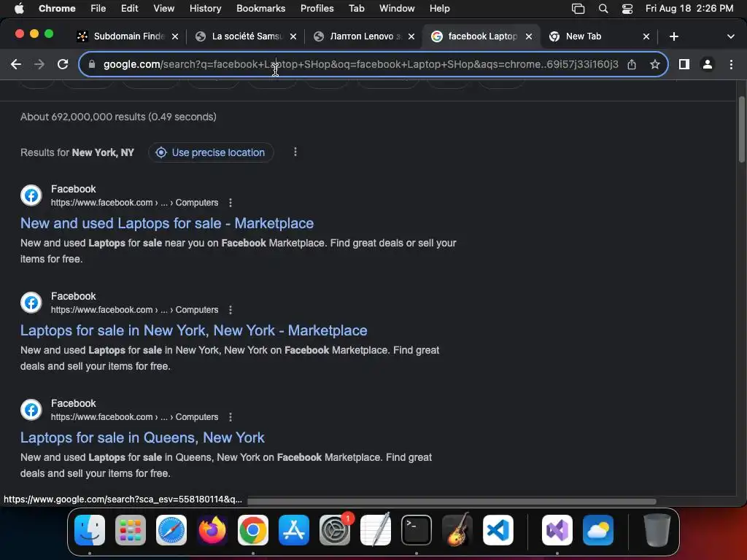The width and height of the screenshot is (747, 560).
Task: Open Chrome's three-dot customize menu
Action: coord(731,64)
